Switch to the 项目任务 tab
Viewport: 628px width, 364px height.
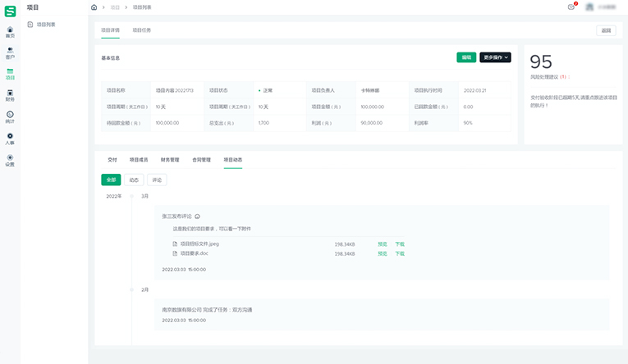142,30
